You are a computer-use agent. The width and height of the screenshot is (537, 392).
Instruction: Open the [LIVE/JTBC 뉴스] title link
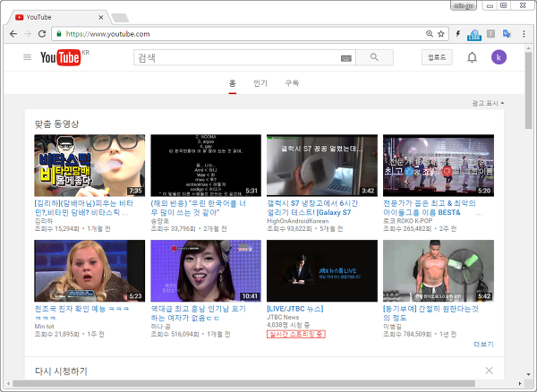[x=294, y=309]
